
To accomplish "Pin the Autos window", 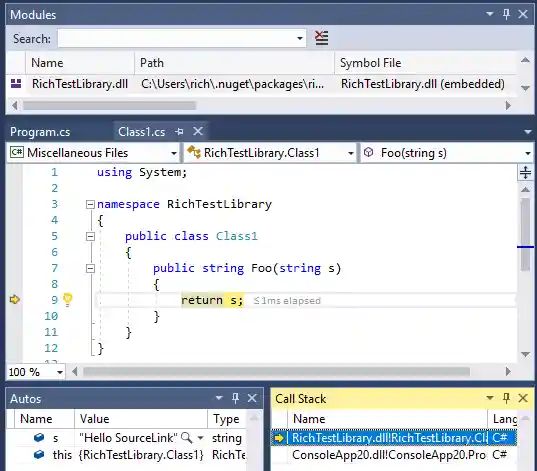I will coord(235,398).
